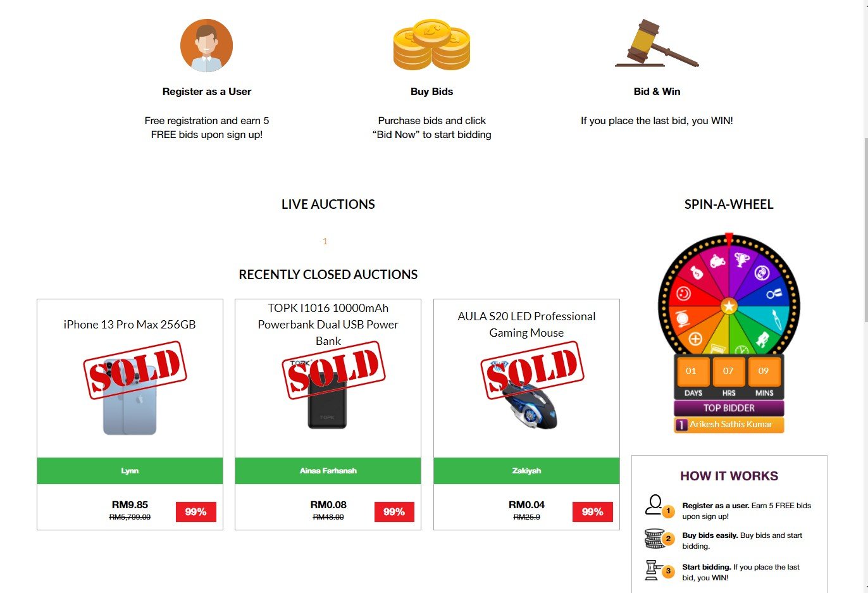Screen dimensions: 868x593
Task: Click the star at the spin wheel center
Action: pos(728,306)
